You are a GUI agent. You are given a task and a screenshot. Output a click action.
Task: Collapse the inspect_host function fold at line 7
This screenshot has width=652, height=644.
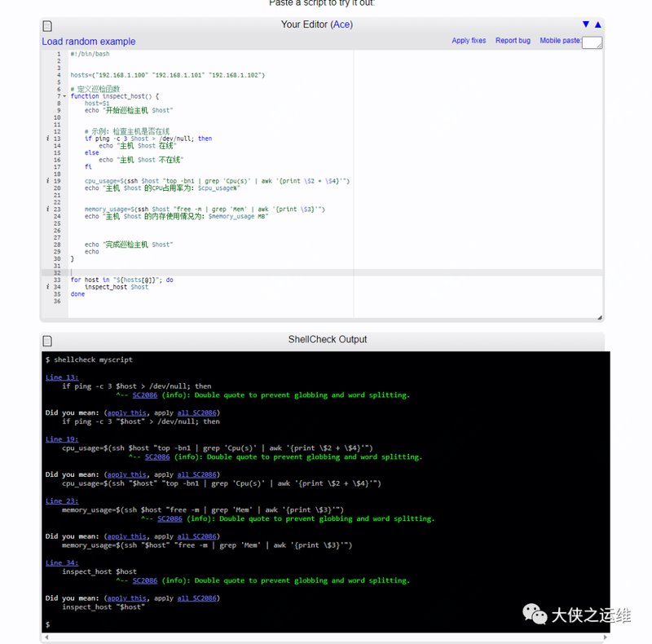[64, 96]
